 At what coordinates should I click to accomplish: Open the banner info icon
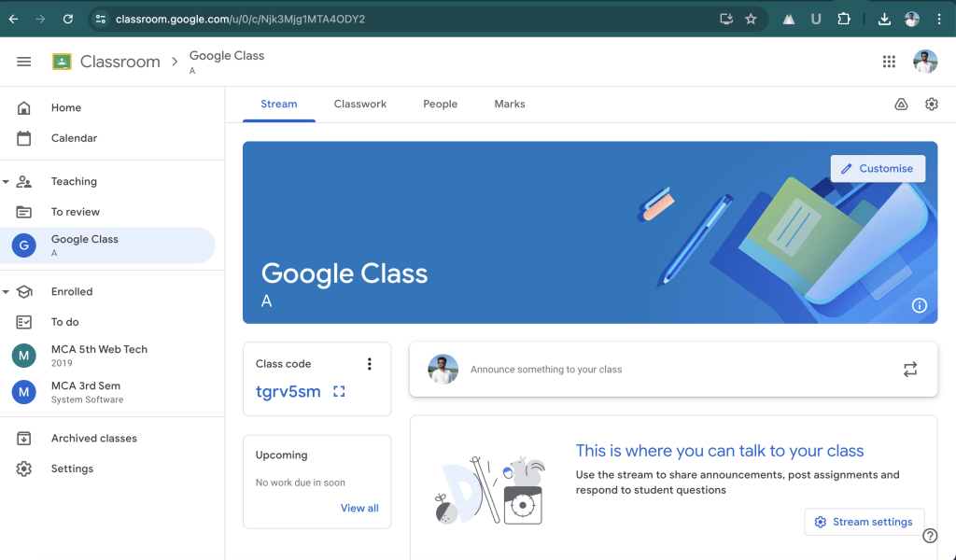(x=919, y=305)
